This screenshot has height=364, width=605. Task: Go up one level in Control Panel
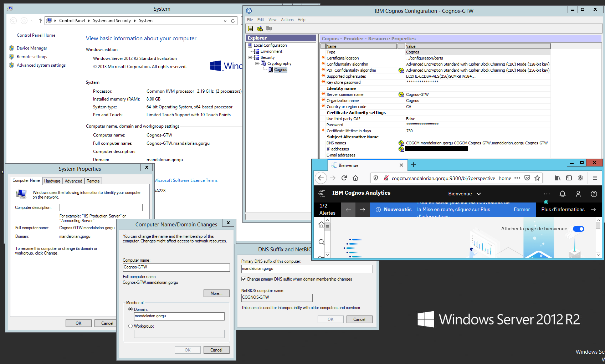tap(40, 21)
